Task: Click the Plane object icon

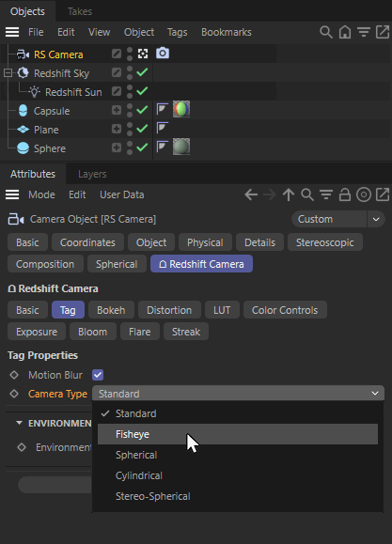Action: [x=23, y=130]
